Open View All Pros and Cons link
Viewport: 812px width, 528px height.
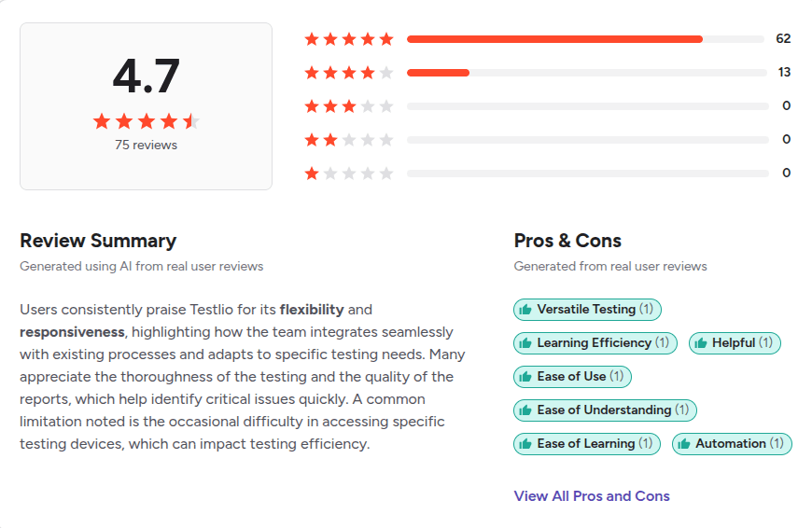click(x=592, y=496)
